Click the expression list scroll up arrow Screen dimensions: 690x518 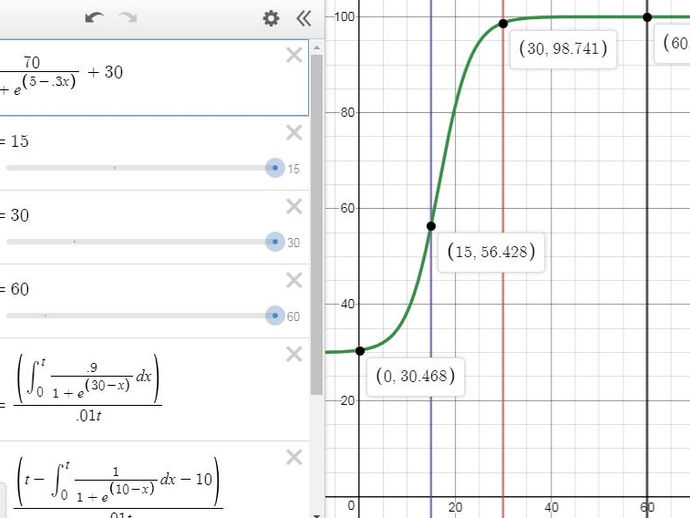click(316, 47)
